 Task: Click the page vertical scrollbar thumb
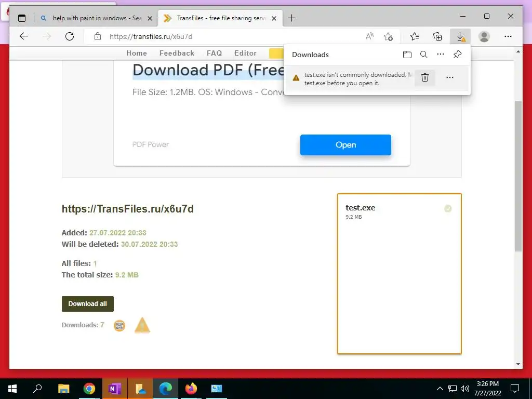(518, 176)
